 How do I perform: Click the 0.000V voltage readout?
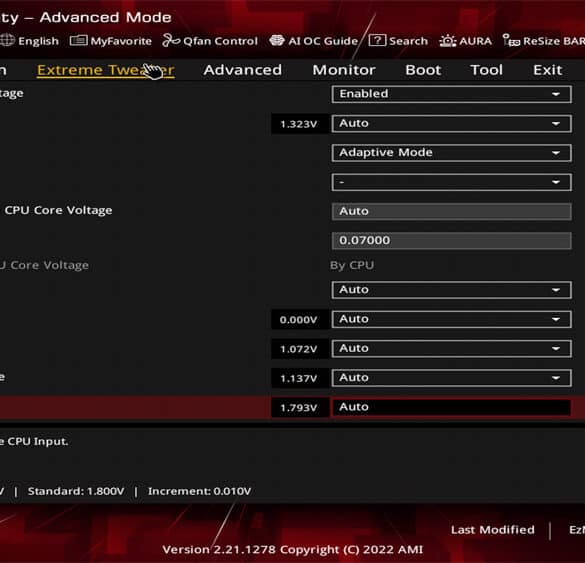click(299, 320)
